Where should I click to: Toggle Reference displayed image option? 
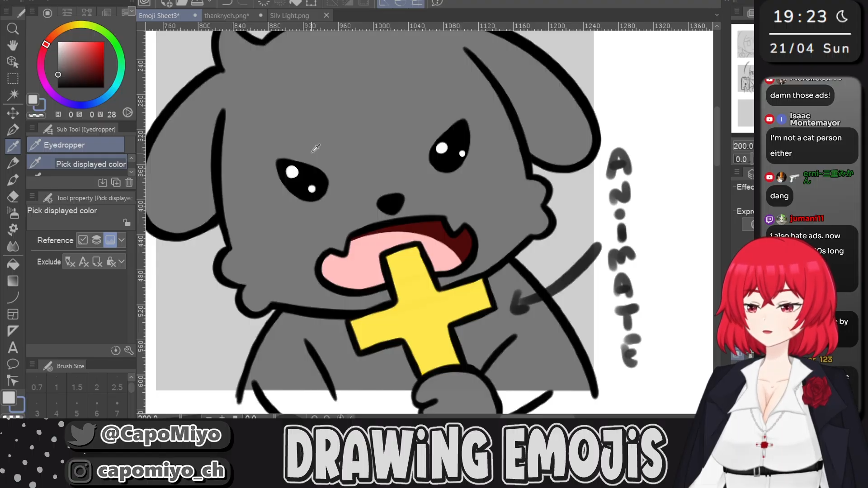tap(110, 240)
